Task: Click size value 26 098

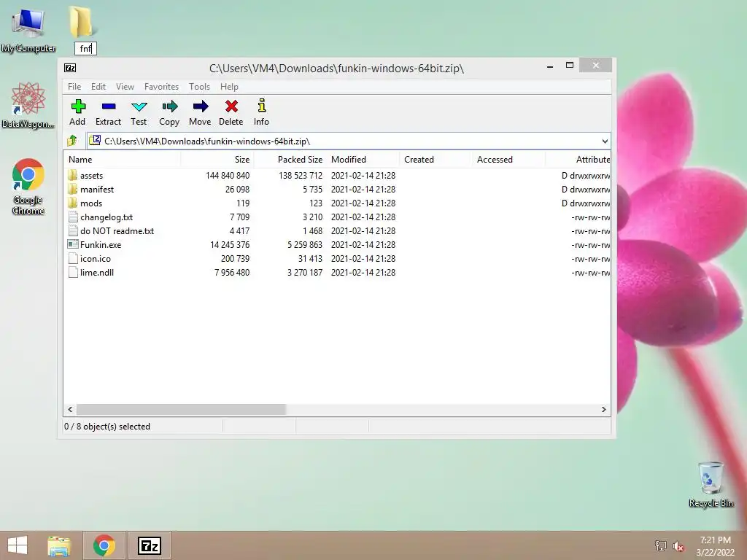Action: tap(237, 189)
